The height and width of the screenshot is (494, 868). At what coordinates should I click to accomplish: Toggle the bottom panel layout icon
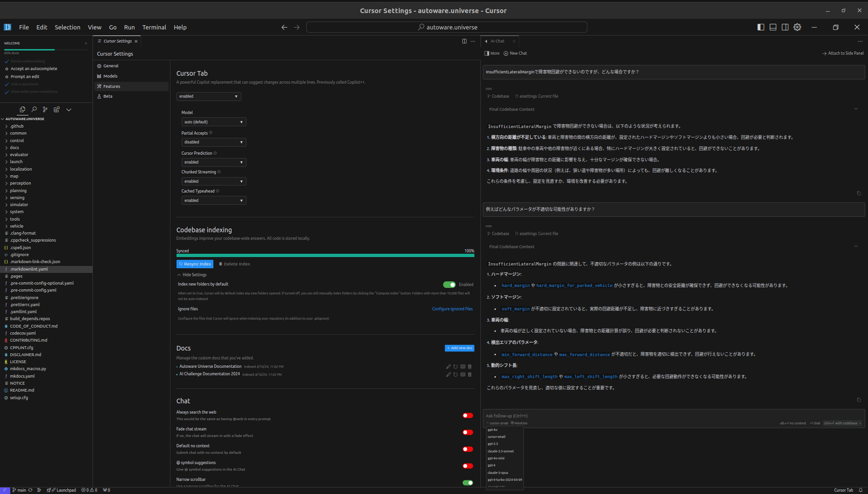[x=773, y=27]
